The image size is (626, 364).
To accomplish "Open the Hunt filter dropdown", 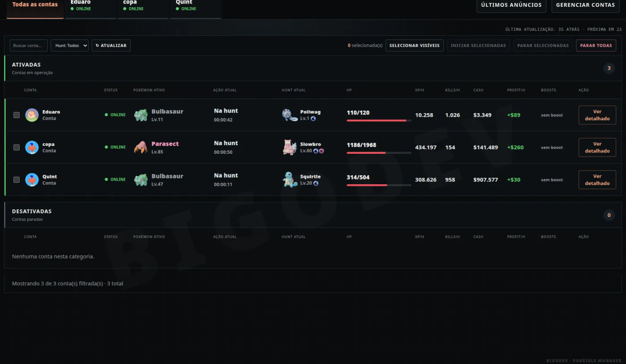I will coord(70,45).
